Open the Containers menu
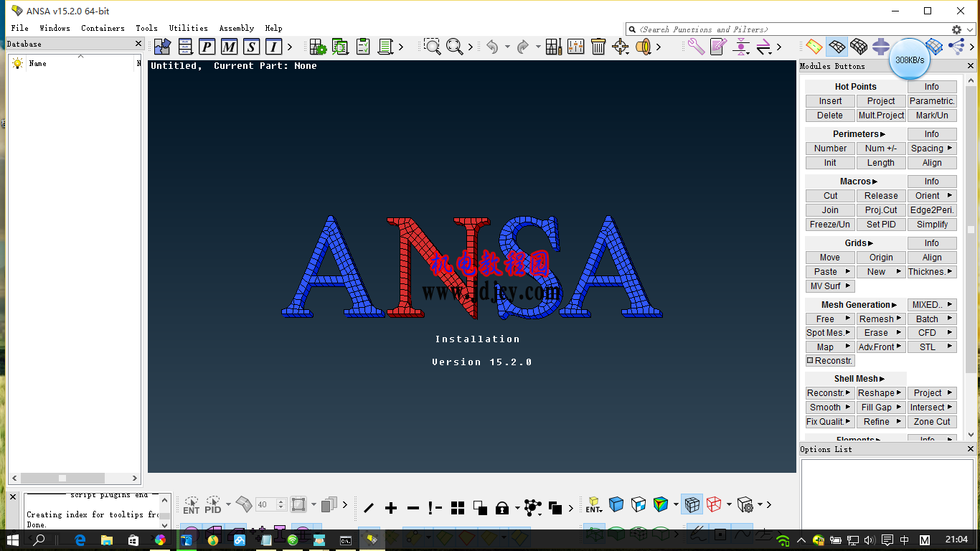The height and width of the screenshot is (551, 980). point(103,29)
